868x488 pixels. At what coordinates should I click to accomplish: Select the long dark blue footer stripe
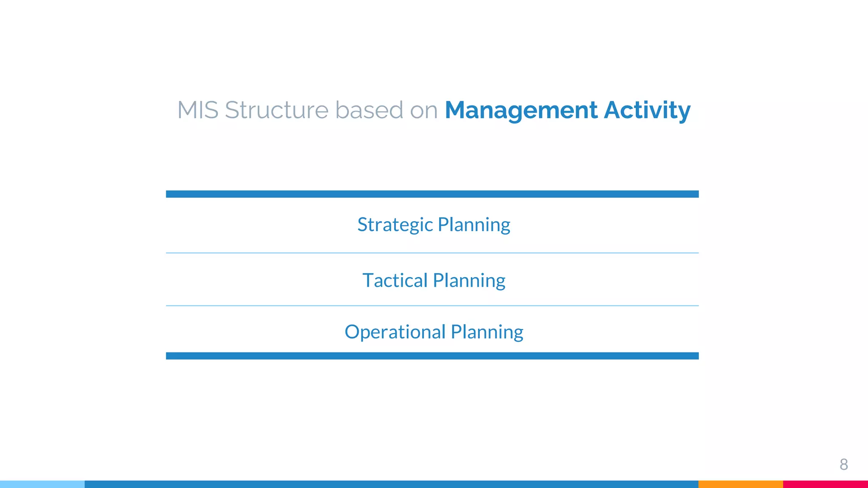tap(392, 484)
